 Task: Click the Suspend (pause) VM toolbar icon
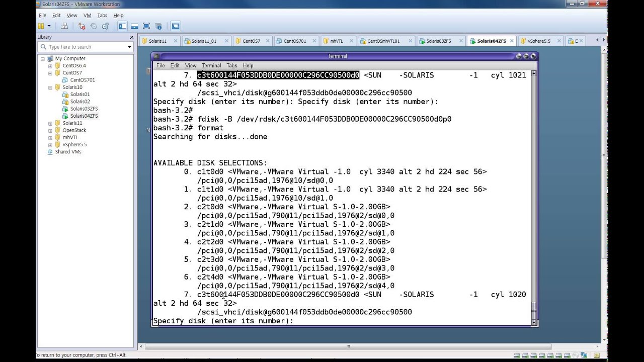[41, 26]
